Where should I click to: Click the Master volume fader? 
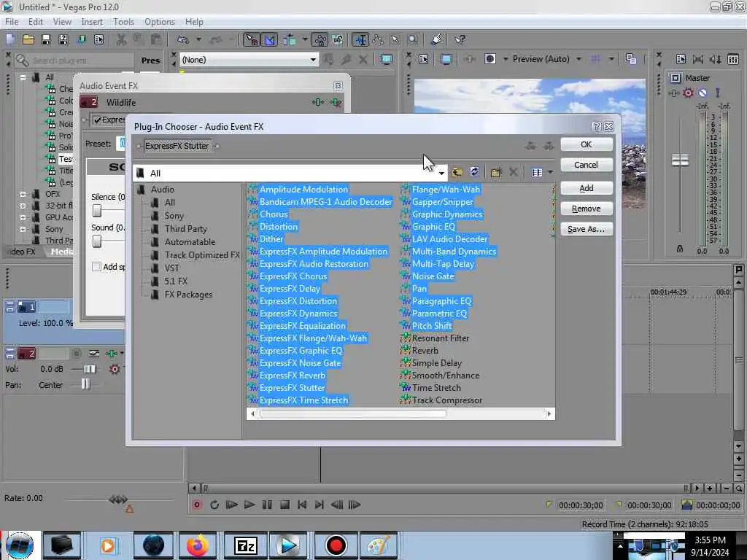pyautogui.click(x=680, y=160)
